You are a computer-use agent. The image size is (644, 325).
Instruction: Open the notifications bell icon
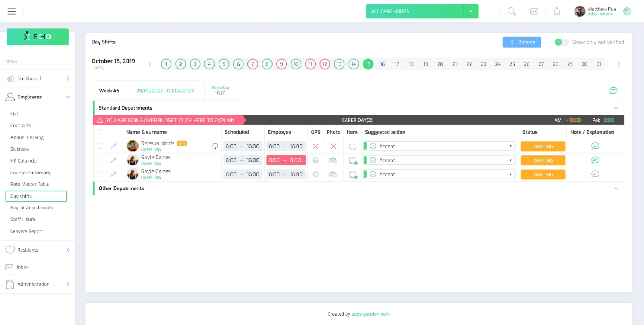tap(556, 12)
